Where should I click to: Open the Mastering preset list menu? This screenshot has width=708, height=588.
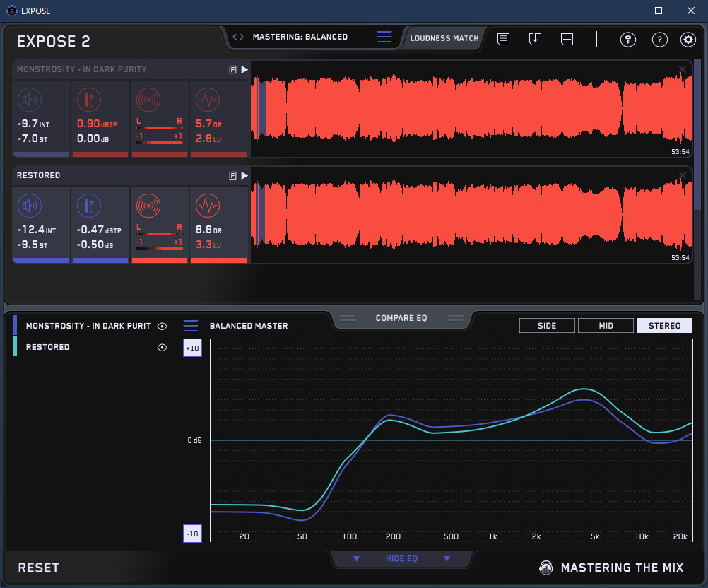[x=384, y=37]
